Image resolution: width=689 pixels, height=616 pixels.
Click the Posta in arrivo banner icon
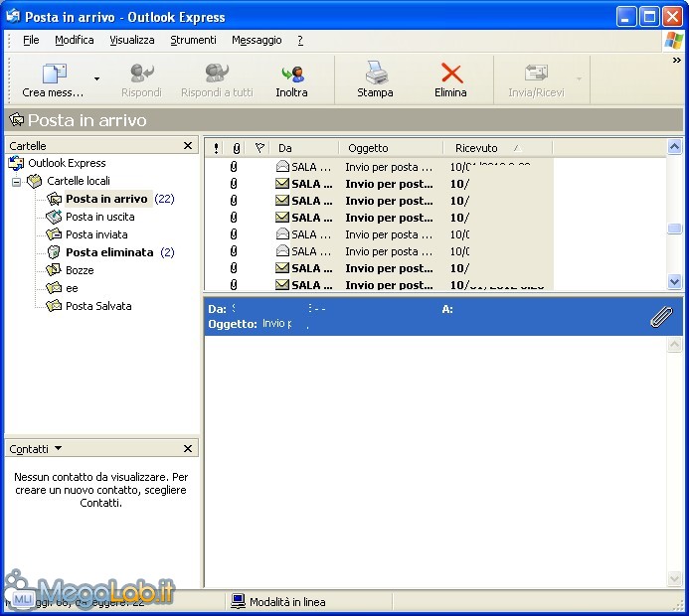pos(17,119)
